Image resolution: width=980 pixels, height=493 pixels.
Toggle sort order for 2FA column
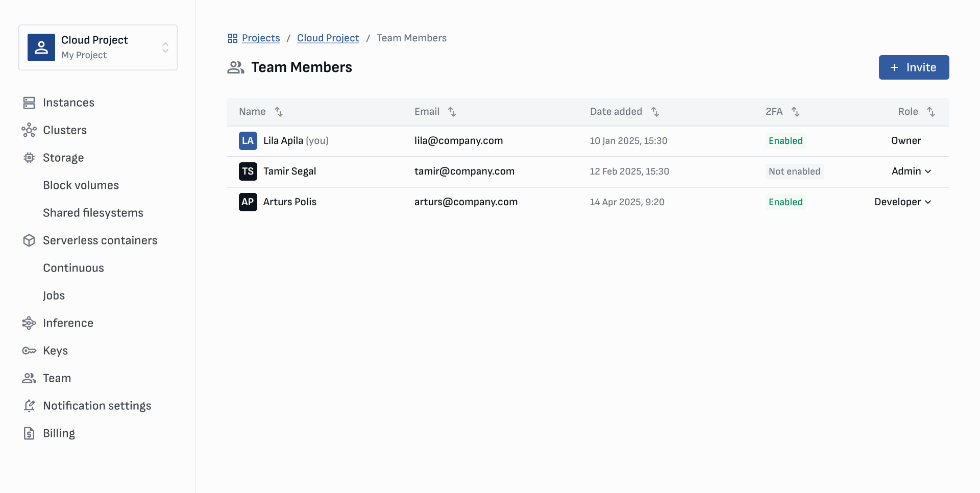795,112
